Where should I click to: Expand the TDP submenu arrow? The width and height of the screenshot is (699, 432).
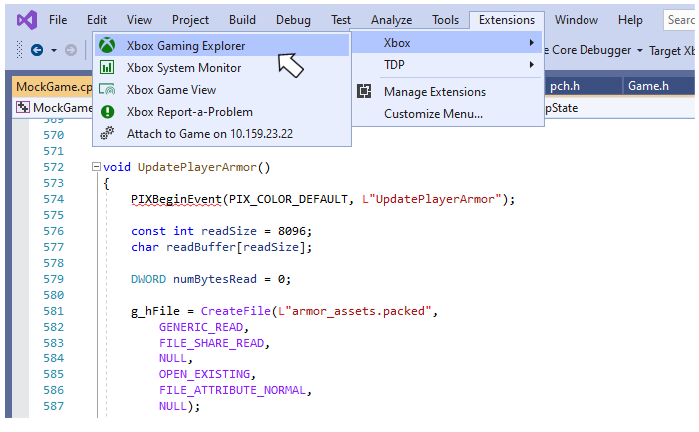click(531, 65)
